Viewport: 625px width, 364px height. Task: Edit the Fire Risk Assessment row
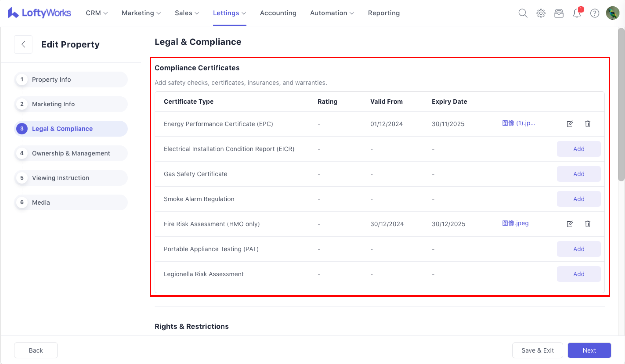coord(570,224)
